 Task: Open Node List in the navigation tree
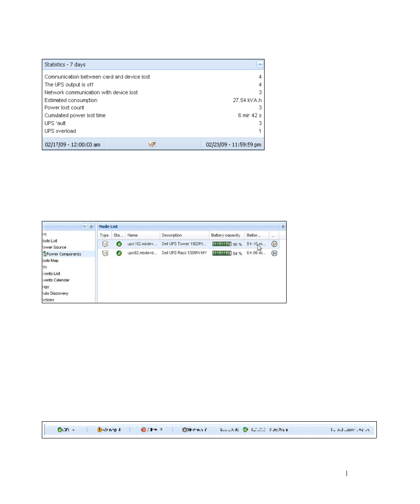point(50,241)
